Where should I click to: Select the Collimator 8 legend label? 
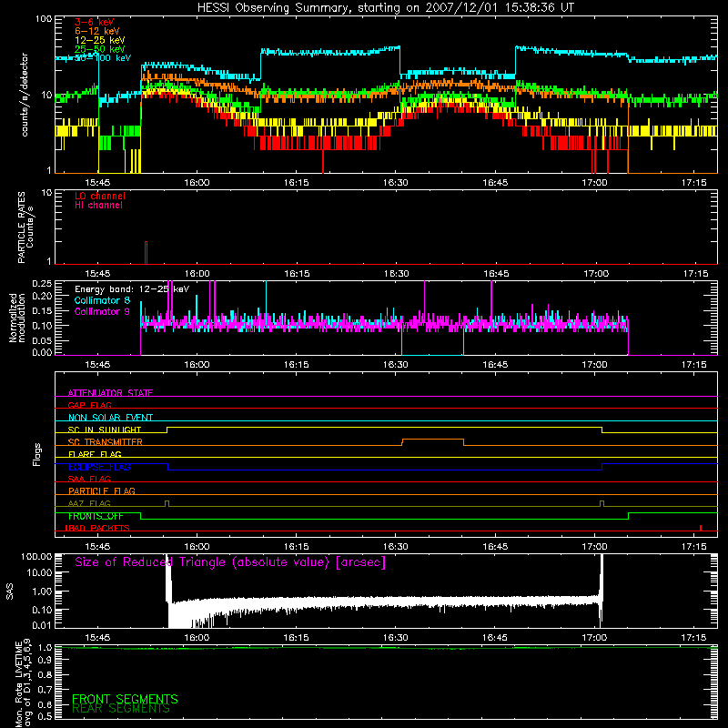[x=102, y=300]
